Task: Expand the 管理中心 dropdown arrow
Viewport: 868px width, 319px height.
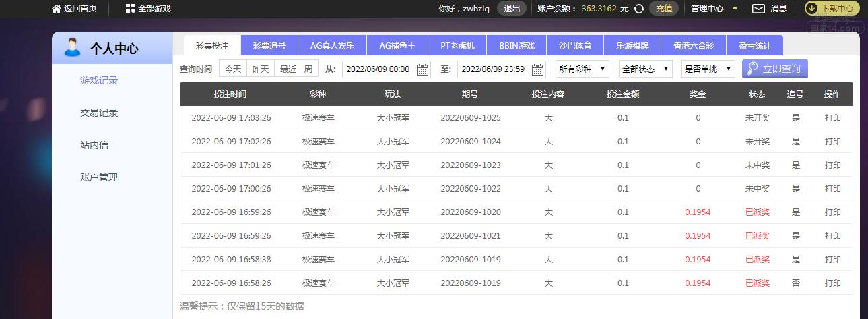Action: click(735, 9)
